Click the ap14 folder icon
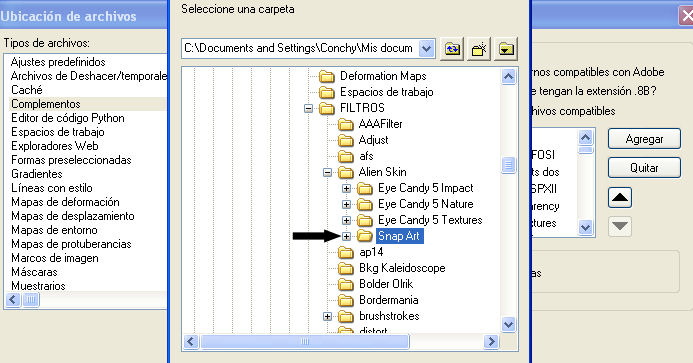The width and height of the screenshot is (693, 363). coord(346,252)
